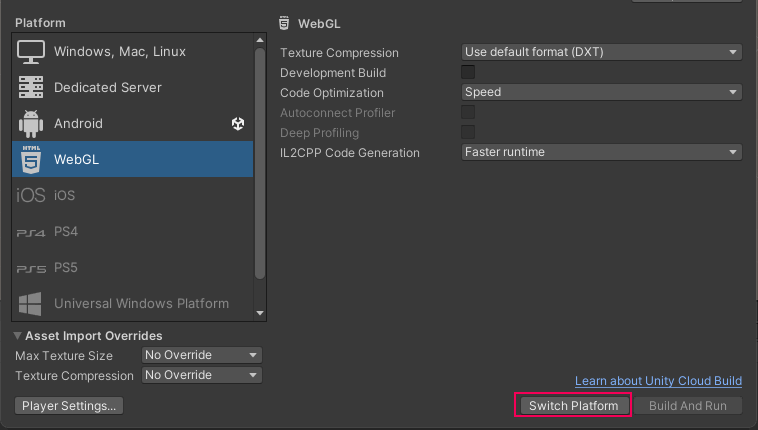Click the Code Optimization label
This screenshot has width=758, height=430.
(x=332, y=92)
